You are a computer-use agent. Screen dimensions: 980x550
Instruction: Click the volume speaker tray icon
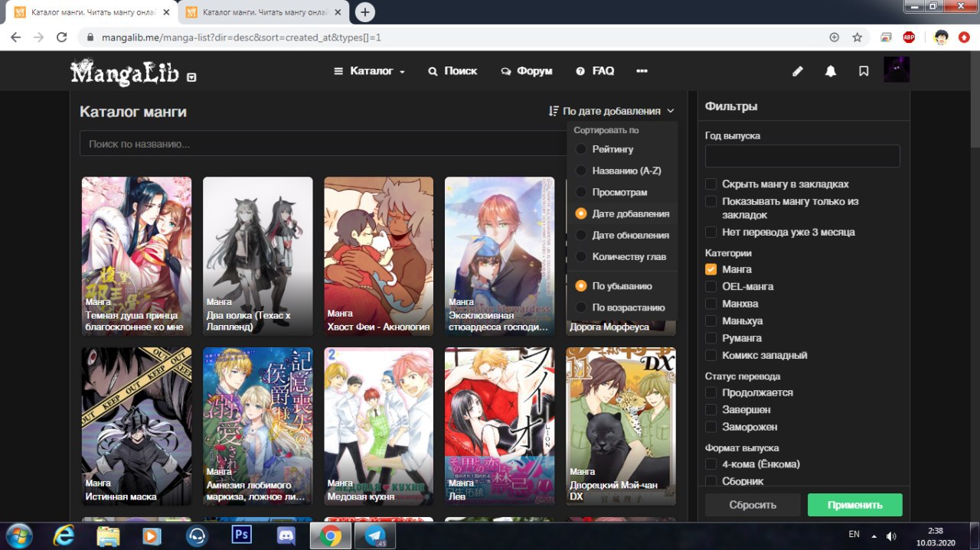coord(891,535)
